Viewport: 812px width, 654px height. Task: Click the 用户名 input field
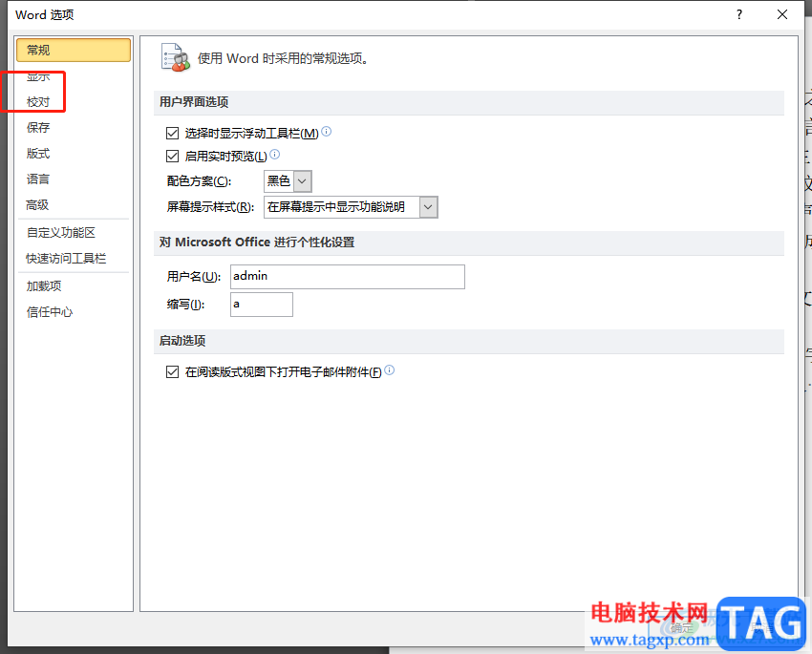(x=348, y=277)
